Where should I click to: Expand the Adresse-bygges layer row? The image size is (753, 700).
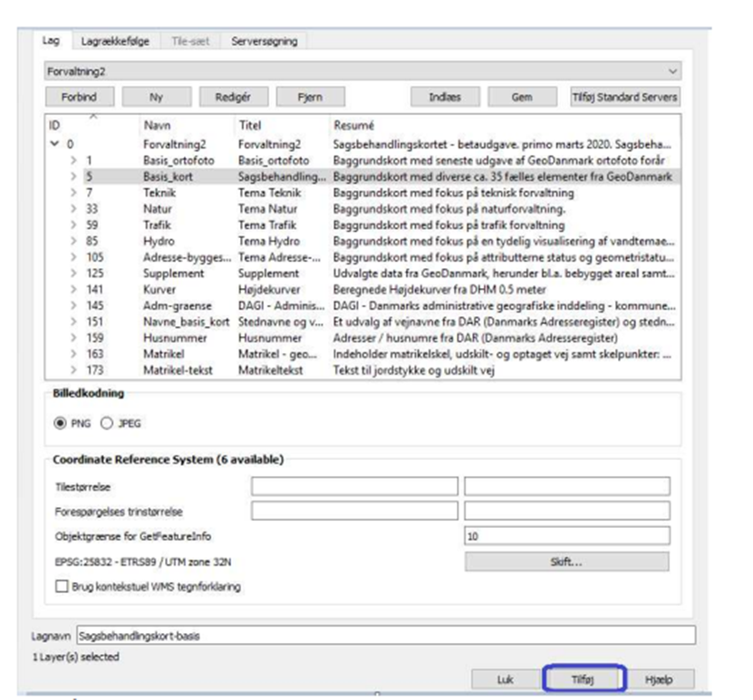(73, 257)
